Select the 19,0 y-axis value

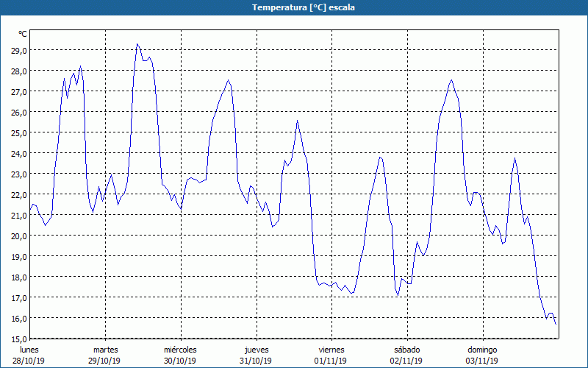[x=19, y=257]
